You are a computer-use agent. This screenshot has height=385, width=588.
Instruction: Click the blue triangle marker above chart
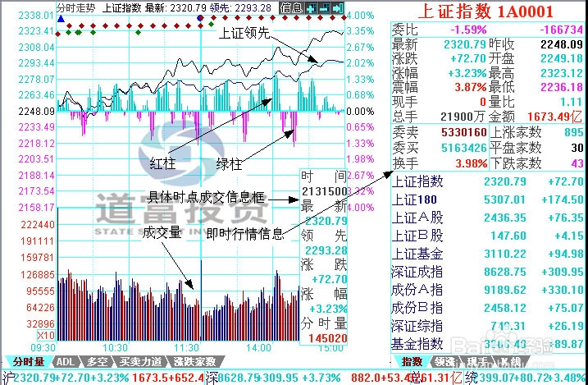coord(62,18)
